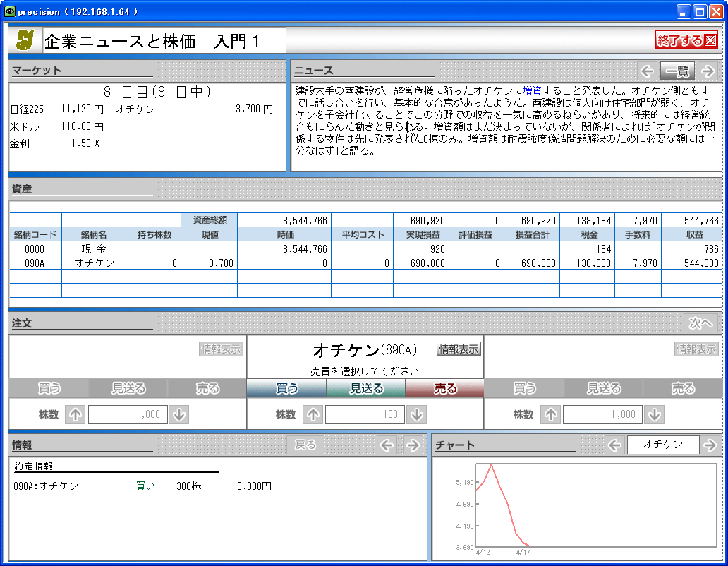Increase オチケン share count with up arrow

(x=313, y=414)
